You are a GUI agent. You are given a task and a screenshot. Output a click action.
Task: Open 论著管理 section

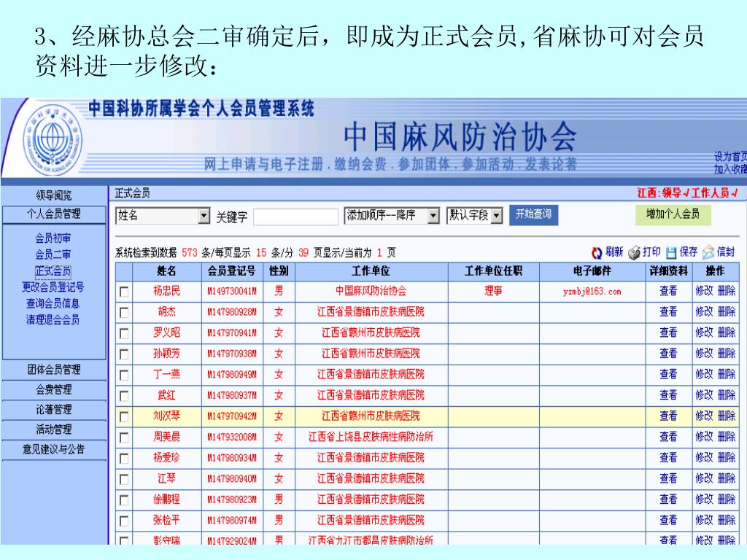(x=54, y=410)
